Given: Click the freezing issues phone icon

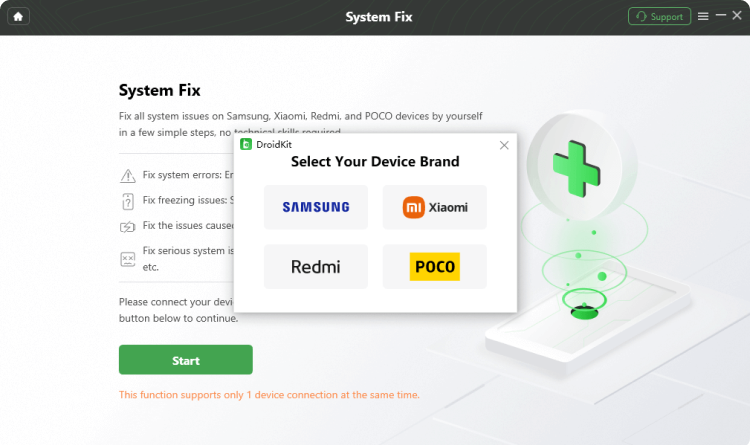Looking at the screenshot, I should (x=128, y=201).
